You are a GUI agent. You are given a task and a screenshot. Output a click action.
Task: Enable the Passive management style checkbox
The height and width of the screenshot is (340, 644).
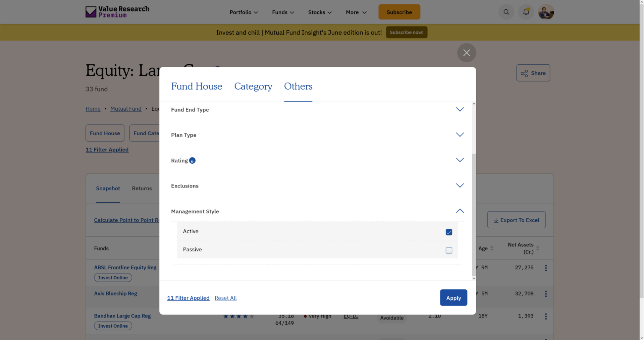tap(449, 250)
